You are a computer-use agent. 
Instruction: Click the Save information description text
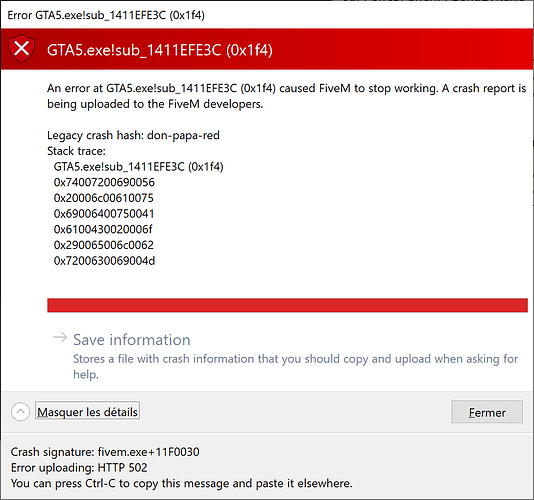pos(295,366)
